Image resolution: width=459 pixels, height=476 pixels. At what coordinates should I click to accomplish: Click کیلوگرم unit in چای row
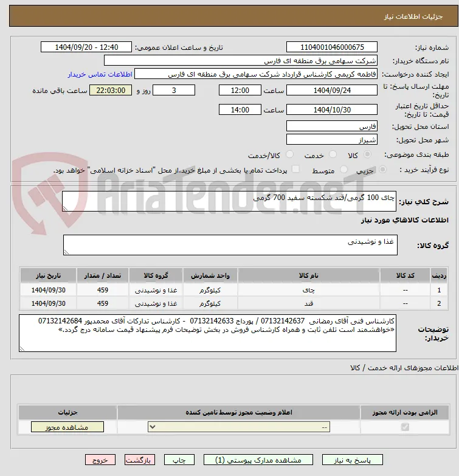click(x=210, y=290)
